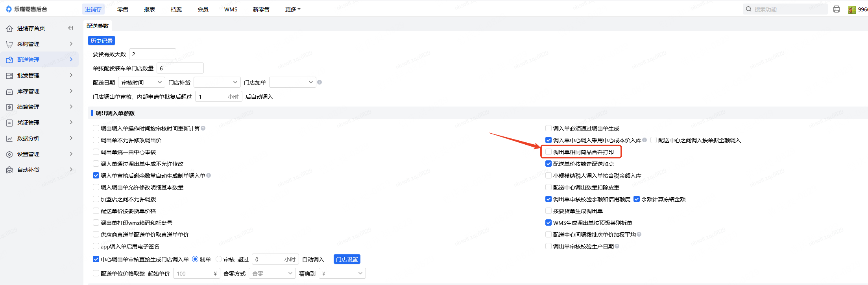Click the 结算管理 sidebar icon
The height and width of the screenshot is (285, 868).
tap(9, 107)
